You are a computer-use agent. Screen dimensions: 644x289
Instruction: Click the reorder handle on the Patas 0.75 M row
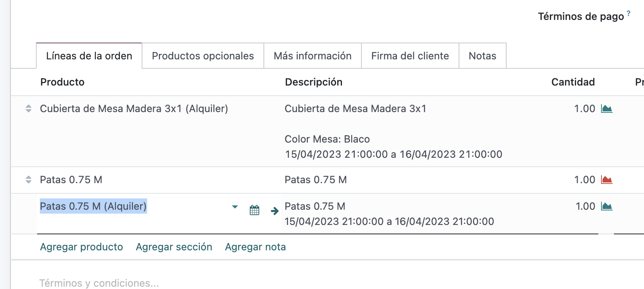pyautogui.click(x=28, y=180)
